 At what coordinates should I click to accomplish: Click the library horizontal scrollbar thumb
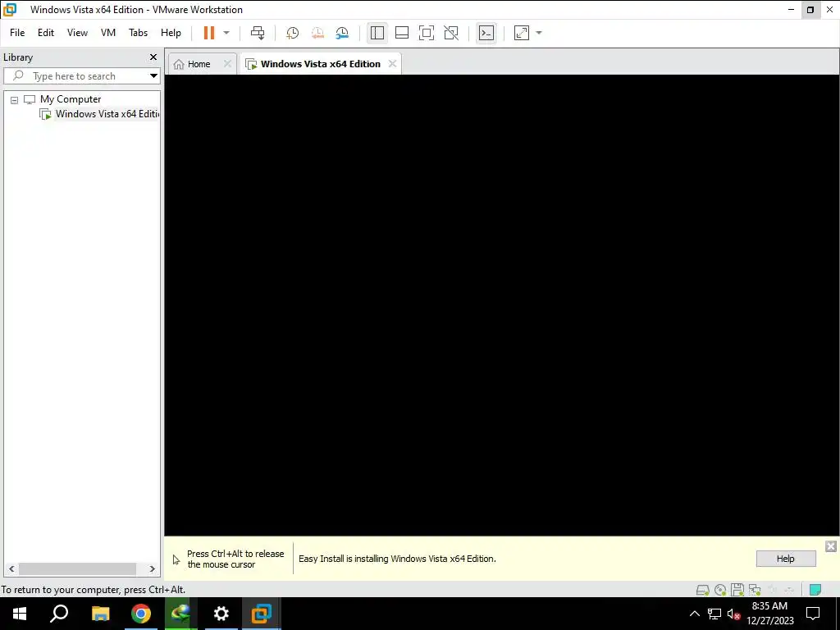[77, 568]
